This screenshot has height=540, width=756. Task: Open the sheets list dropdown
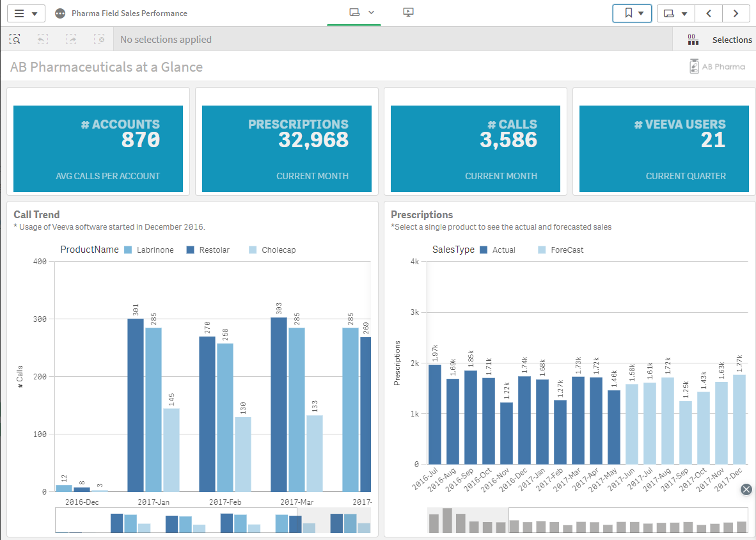tap(676, 13)
